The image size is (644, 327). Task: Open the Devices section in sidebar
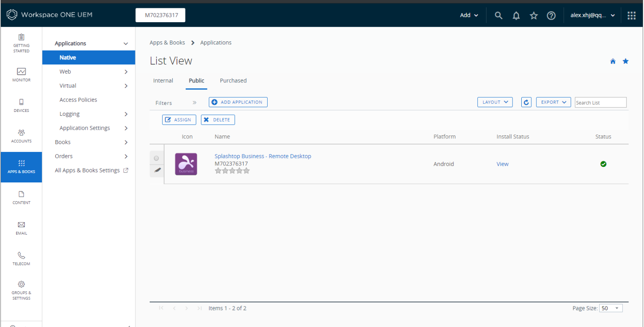pos(21,105)
